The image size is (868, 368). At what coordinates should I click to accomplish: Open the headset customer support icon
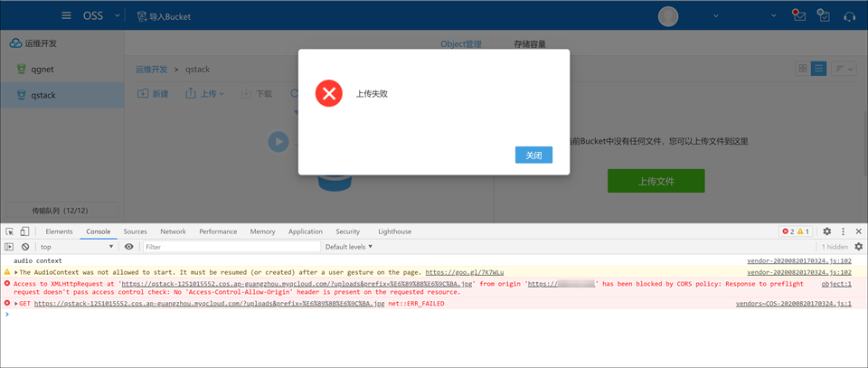[849, 16]
